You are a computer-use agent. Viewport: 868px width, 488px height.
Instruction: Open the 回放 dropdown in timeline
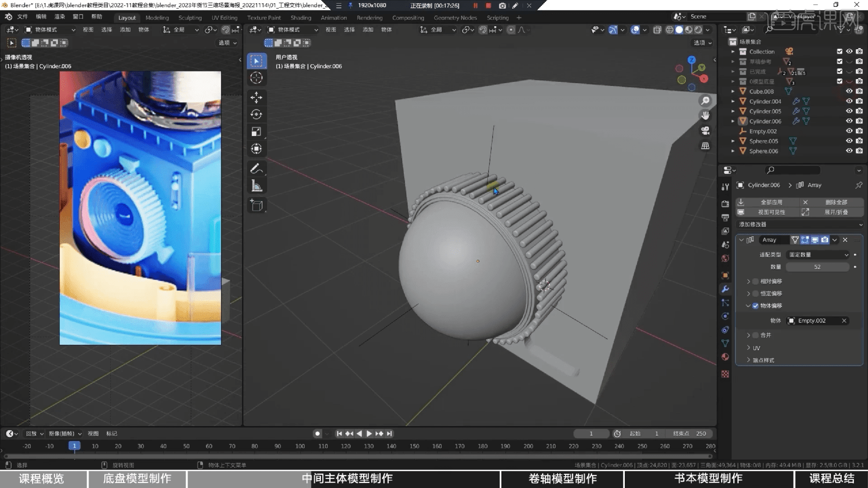(34, 433)
